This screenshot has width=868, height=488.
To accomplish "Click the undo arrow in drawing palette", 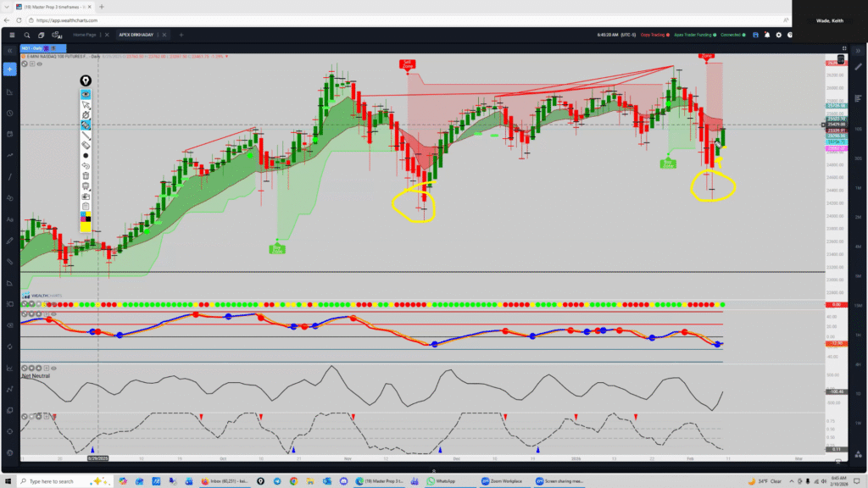I will click(86, 166).
